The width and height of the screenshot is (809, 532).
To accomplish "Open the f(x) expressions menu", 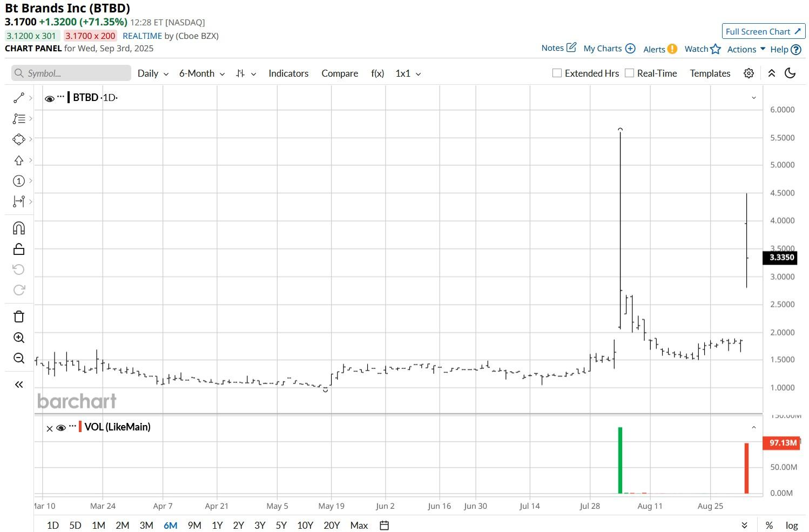I will coord(377,73).
